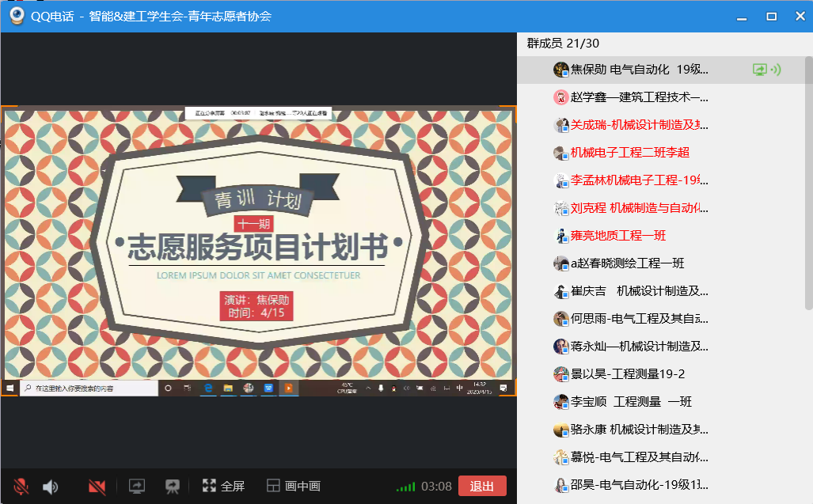Check the green signal strength bars
The image size is (813, 504).
point(405,486)
